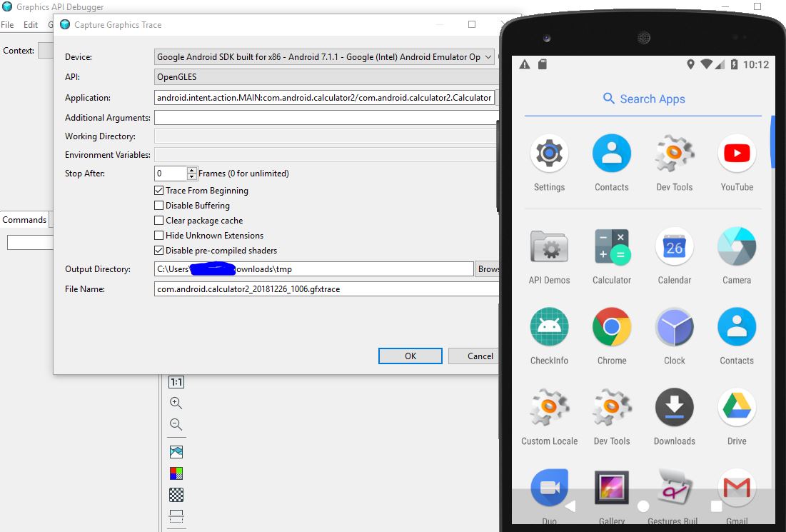Toggle the checkerboard background icon
The width and height of the screenshot is (786, 532).
tap(176, 494)
